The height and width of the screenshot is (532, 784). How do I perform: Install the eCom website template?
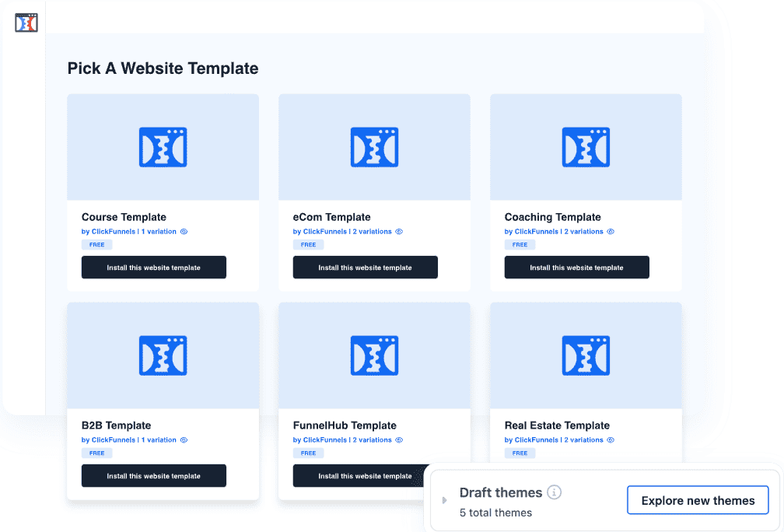[365, 268]
